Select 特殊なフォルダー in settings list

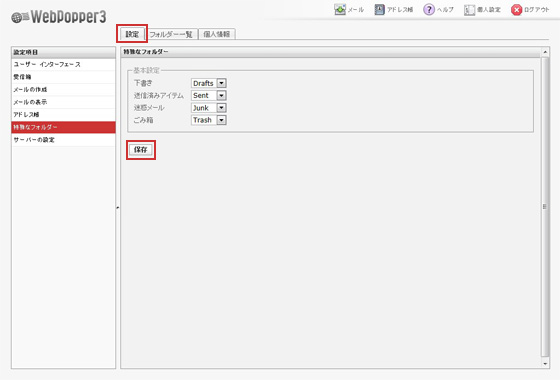[x=63, y=127]
